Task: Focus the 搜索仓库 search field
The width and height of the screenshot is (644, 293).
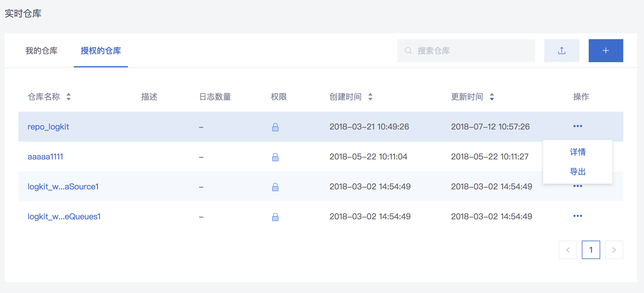Action: tap(466, 51)
